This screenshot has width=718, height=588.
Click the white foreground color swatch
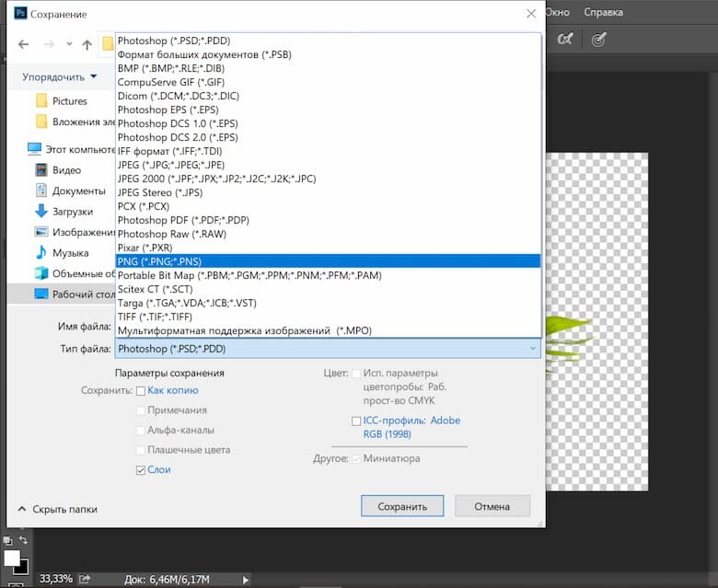click(12, 559)
